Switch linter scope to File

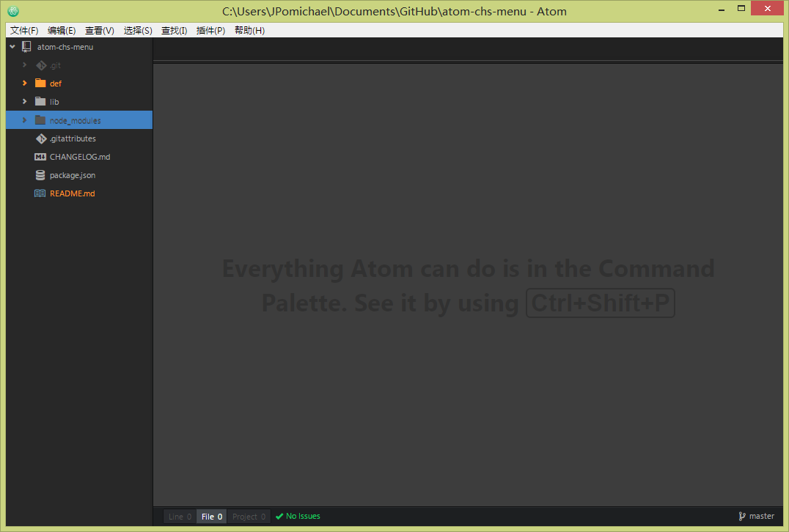coord(212,517)
